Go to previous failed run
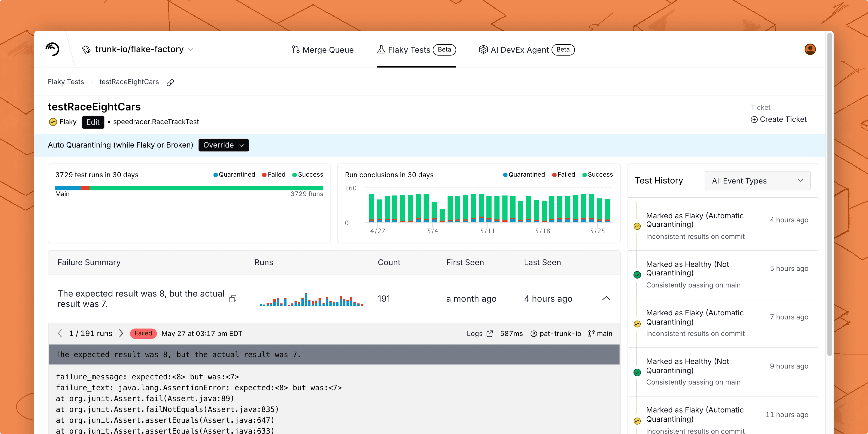This screenshot has width=868, height=434. point(60,334)
